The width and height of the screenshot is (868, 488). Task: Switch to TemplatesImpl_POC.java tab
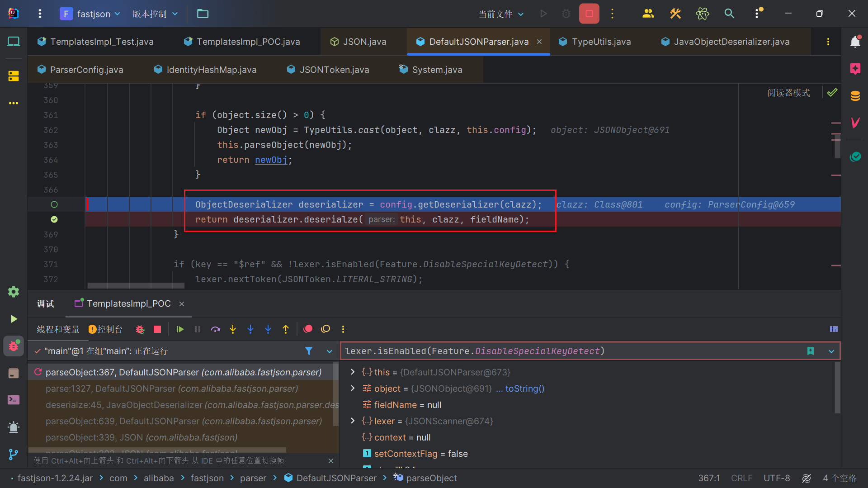(242, 42)
